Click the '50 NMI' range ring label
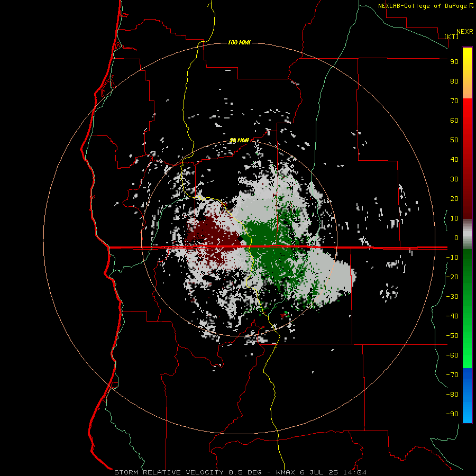 pos(239,140)
